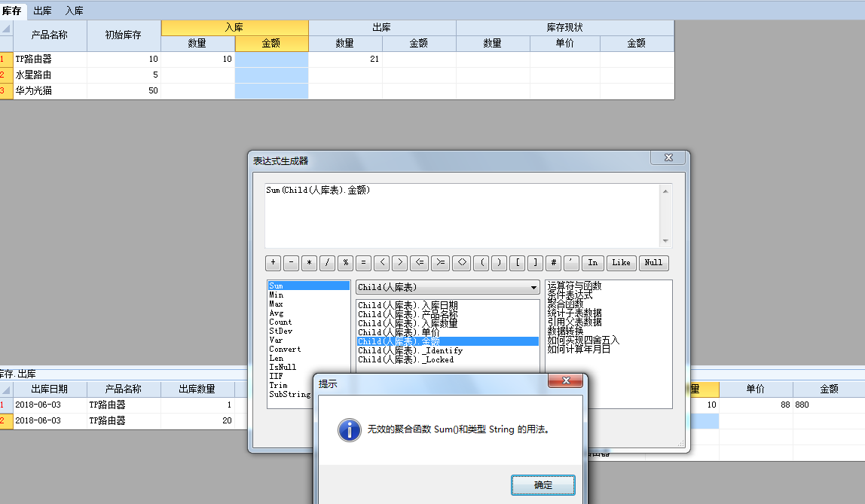Click corner selector of 库存.出库 subtable

click(x=6, y=389)
